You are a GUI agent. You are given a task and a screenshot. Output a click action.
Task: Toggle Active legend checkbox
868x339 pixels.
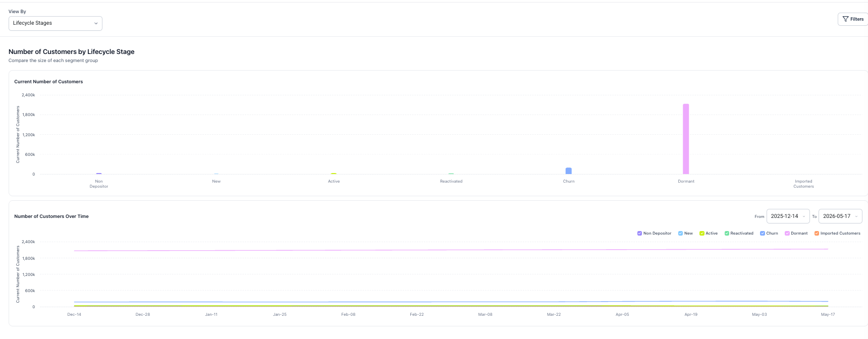coord(701,233)
